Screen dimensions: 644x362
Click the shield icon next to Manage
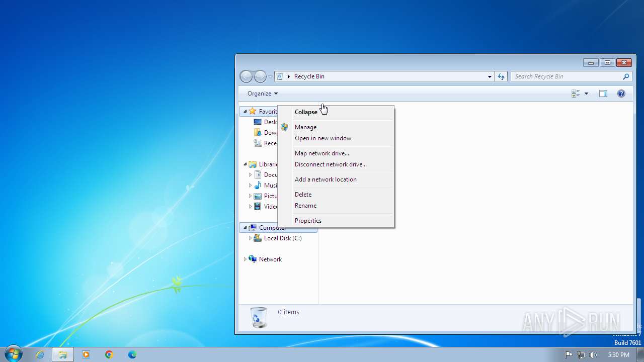click(x=284, y=127)
